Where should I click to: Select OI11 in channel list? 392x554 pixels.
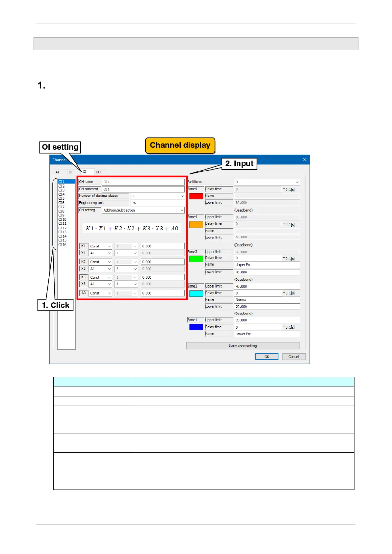tap(66, 223)
